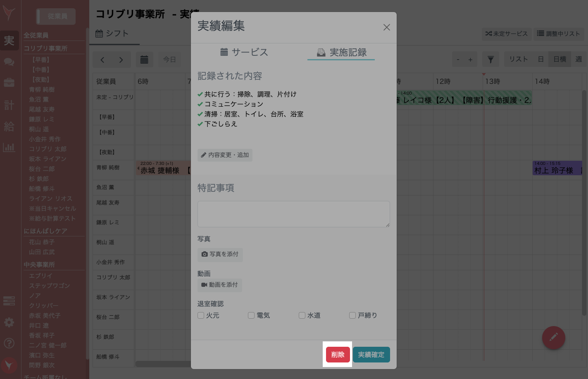Click the red pencil create button
Image resolution: width=588 pixels, height=379 pixels.
553,338
